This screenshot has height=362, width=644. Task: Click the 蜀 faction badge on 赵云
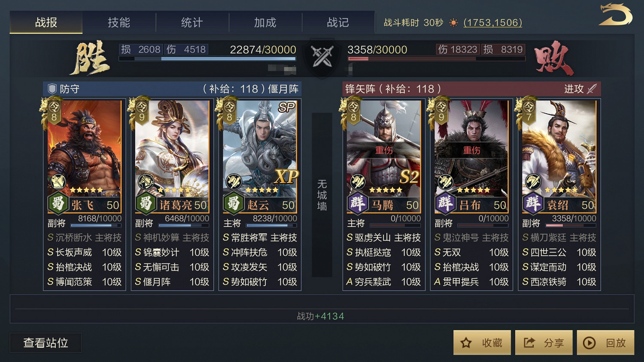(x=233, y=203)
